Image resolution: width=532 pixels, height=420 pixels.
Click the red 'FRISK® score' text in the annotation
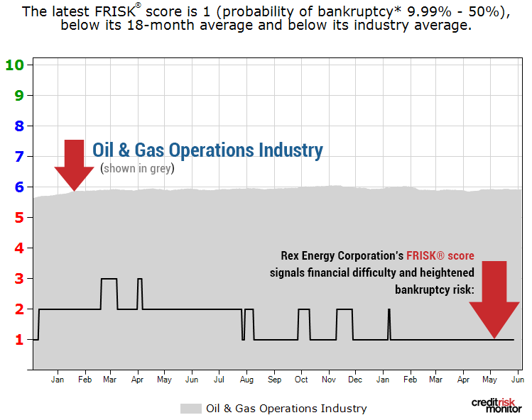pyautogui.click(x=440, y=255)
